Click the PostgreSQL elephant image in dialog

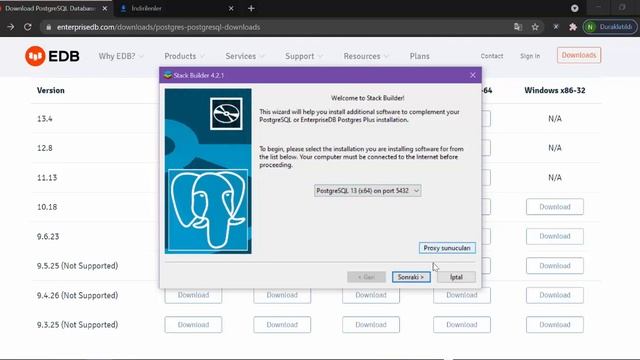(x=208, y=210)
